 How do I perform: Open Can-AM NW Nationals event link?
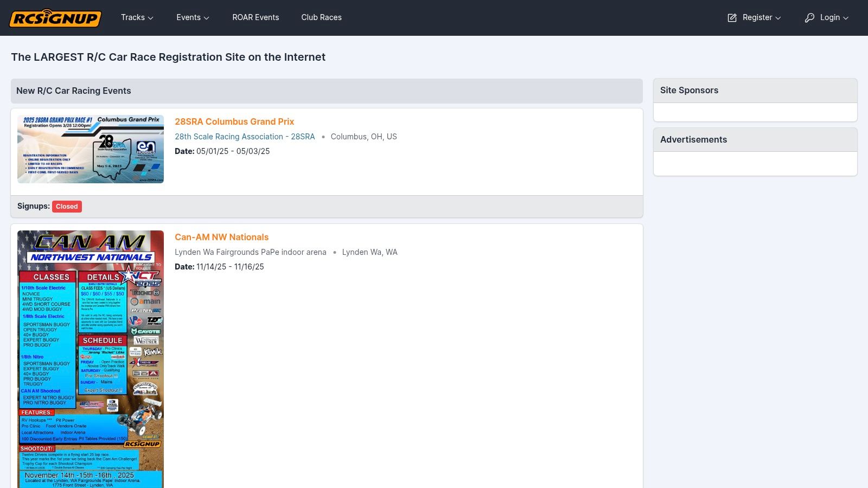click(x=221, y=237)
